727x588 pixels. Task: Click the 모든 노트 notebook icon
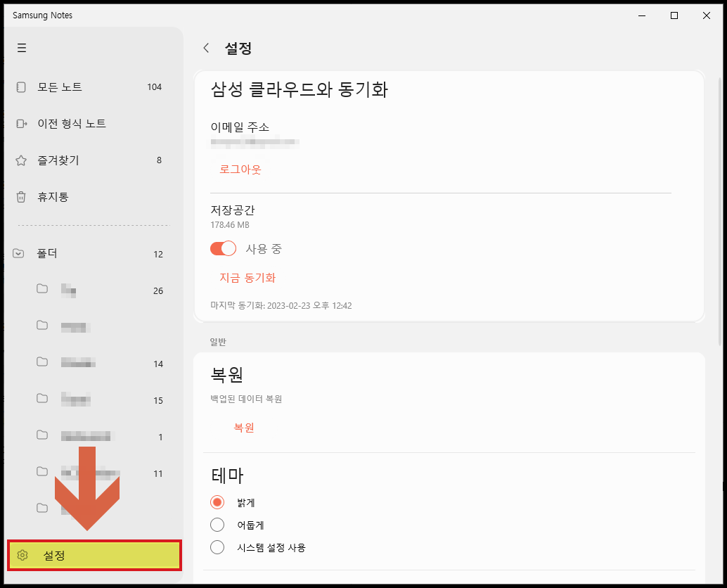(21, 87)
